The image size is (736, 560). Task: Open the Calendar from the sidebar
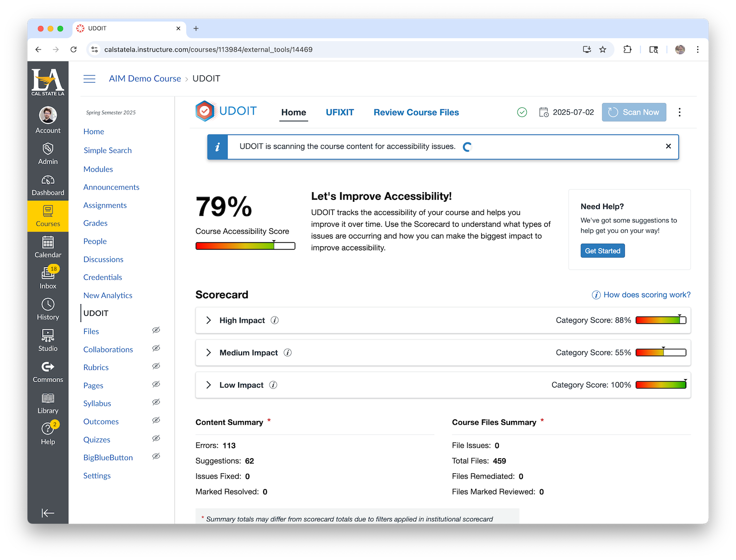tap(48, 246)
